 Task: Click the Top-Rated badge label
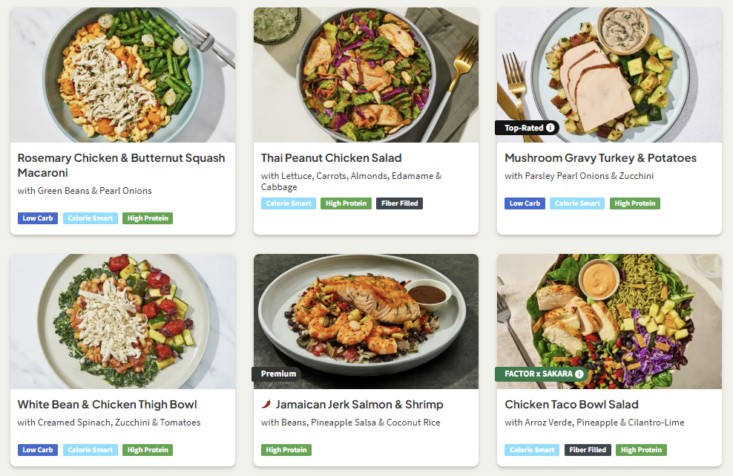(521, 128)
